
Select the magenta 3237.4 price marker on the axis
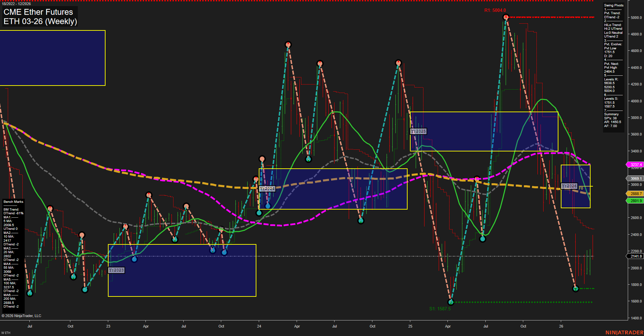coord(635,165)
